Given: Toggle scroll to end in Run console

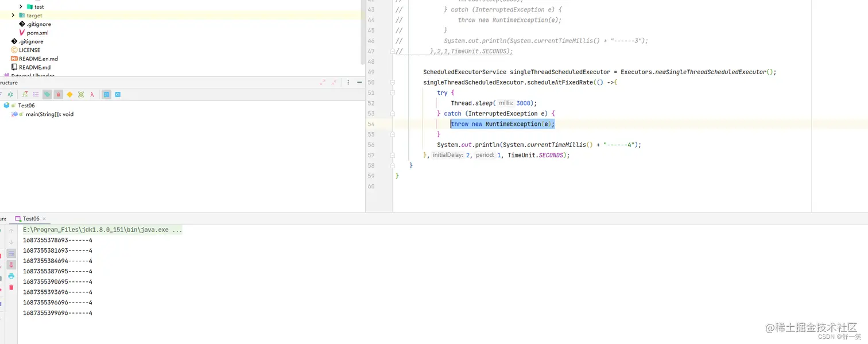Looking at the screenshot, I should click(x=11, y=265).
